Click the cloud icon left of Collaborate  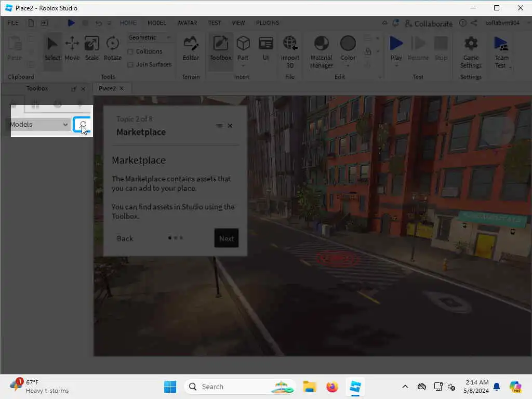pyautogui.click(x=384, y=23)
